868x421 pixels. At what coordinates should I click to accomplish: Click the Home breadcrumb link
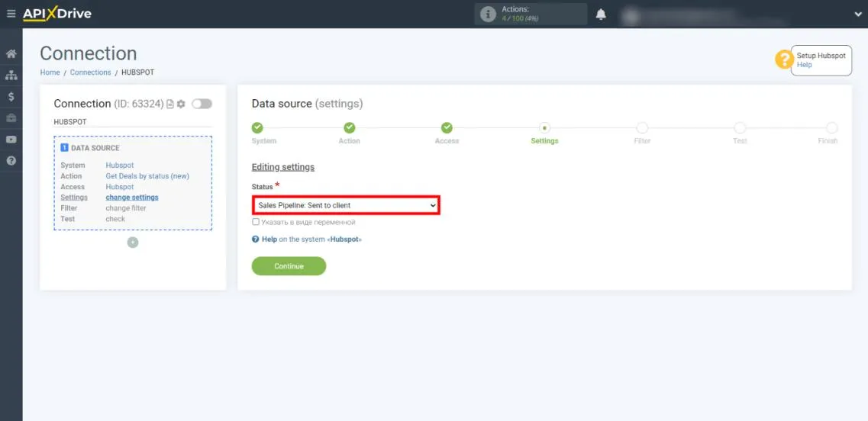(x=50, y=72)
